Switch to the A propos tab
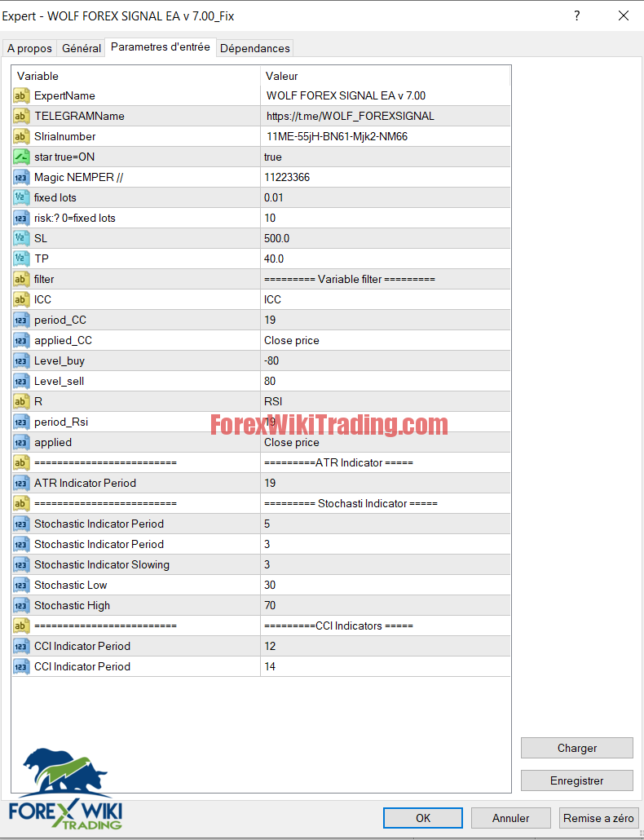This screenshot has height=840, width=644. (29, 48)
